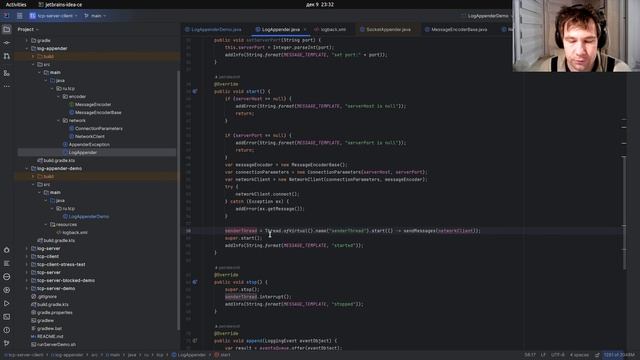Click the UTF-8 encoding status item
Viewport: 640px width, 360px height.
click(558, 355)
